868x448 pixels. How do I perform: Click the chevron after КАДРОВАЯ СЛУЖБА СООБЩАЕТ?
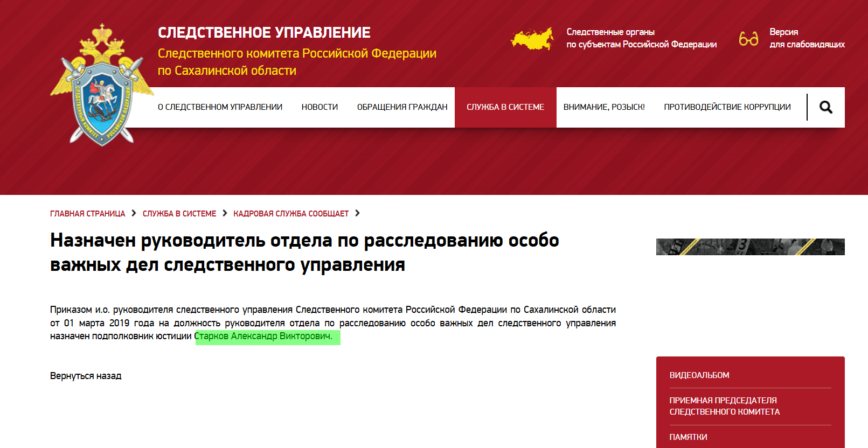click(357, 213)
